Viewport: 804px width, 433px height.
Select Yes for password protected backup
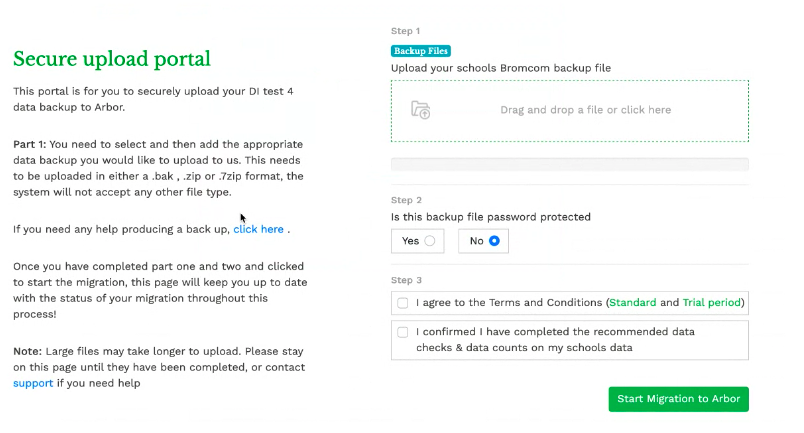pyautogui.click(x=430, y=241)
